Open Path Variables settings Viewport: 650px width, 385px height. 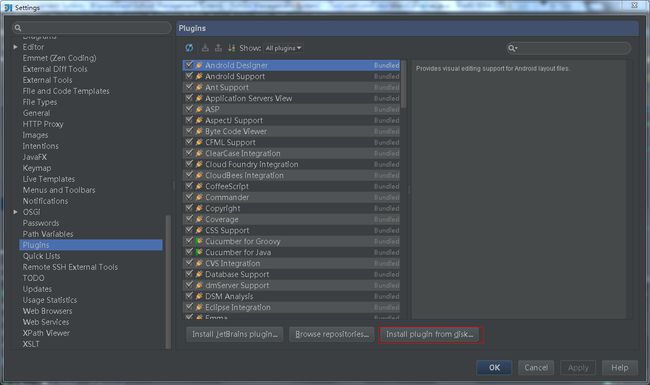[x=48, y=234]
